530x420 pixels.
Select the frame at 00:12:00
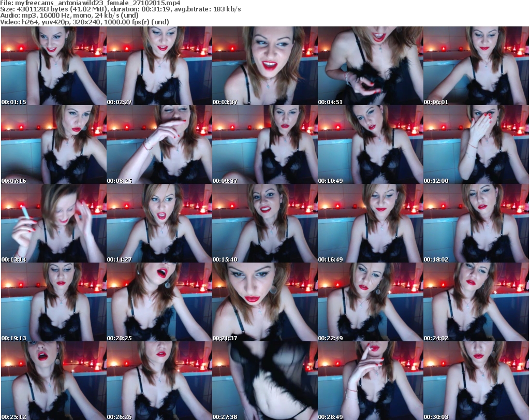click(476, 144)
